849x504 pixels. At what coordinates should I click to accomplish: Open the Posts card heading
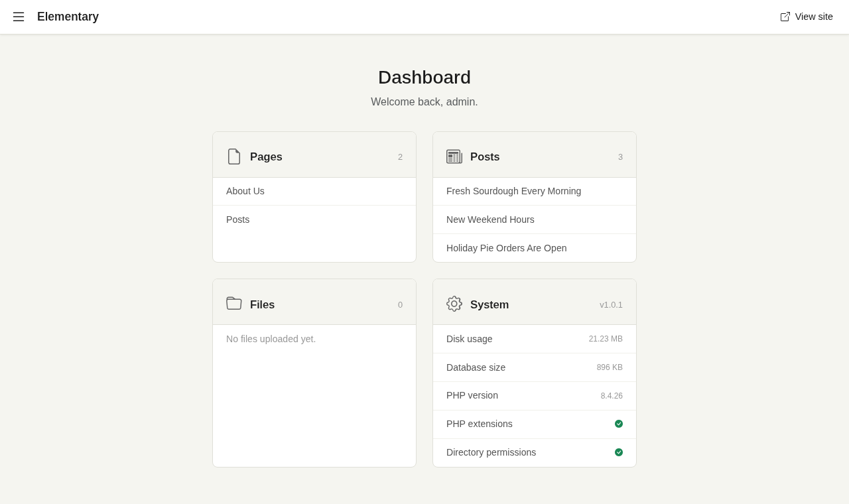click(x=485, y=157)
